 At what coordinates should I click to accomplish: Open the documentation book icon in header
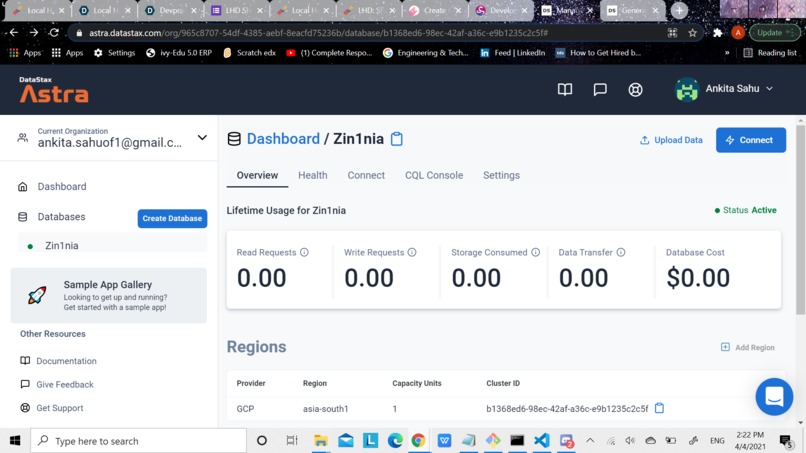564,89
